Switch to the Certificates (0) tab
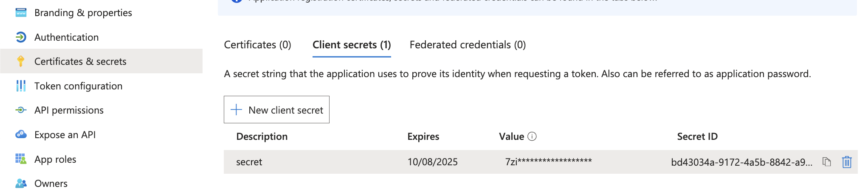The width and height of the screenshot is (868, 189). (x=257, y=45)
